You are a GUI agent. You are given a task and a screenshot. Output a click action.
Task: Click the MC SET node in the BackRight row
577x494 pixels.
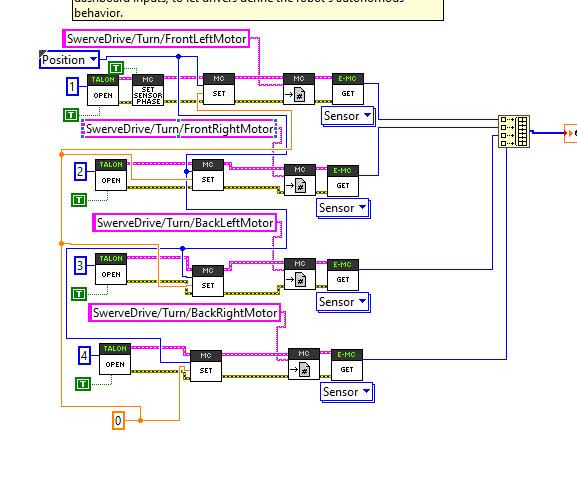(206, 366)
